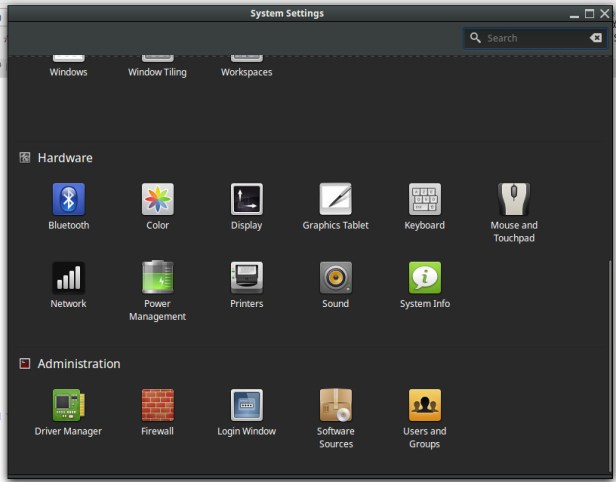Open Firewall configuration
This screenshot has width=616, height=482.
coord(157,405)
